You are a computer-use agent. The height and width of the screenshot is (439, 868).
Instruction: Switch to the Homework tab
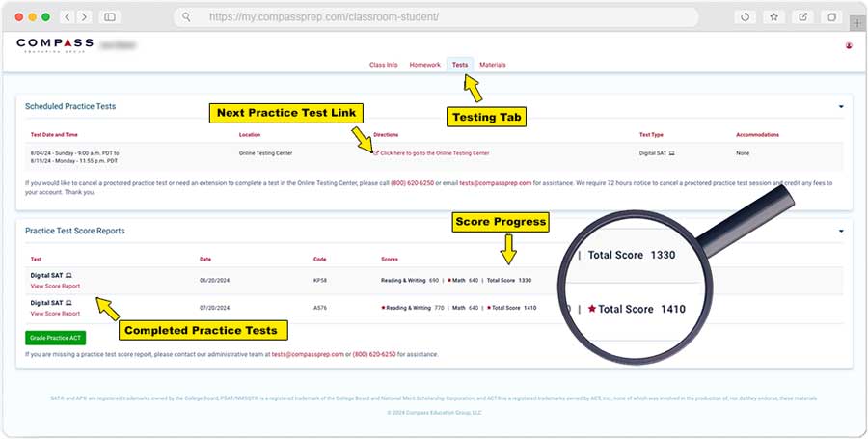[425, 65]
